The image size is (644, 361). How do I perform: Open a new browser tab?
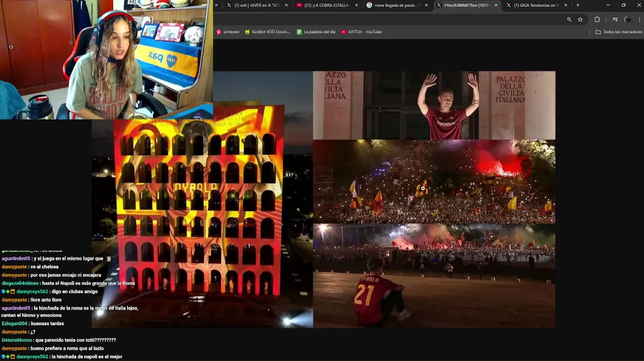point(578,5)
